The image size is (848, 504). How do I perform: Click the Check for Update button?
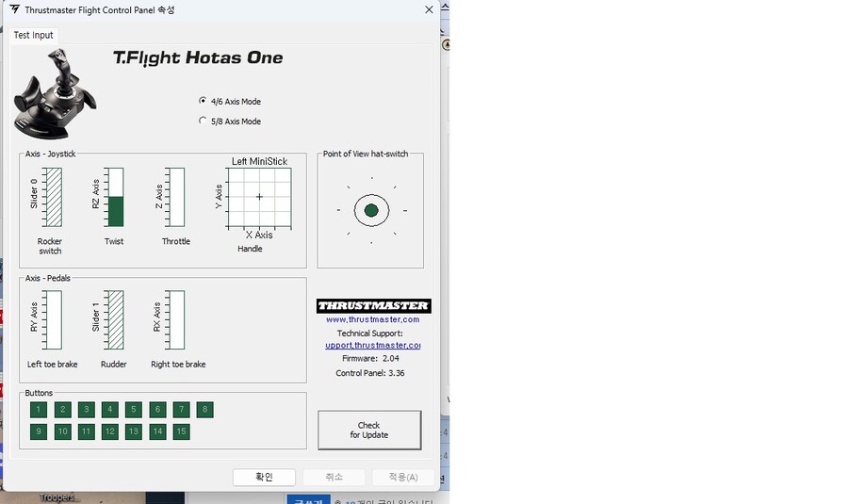pyautogui.click(x=369, y=430)
